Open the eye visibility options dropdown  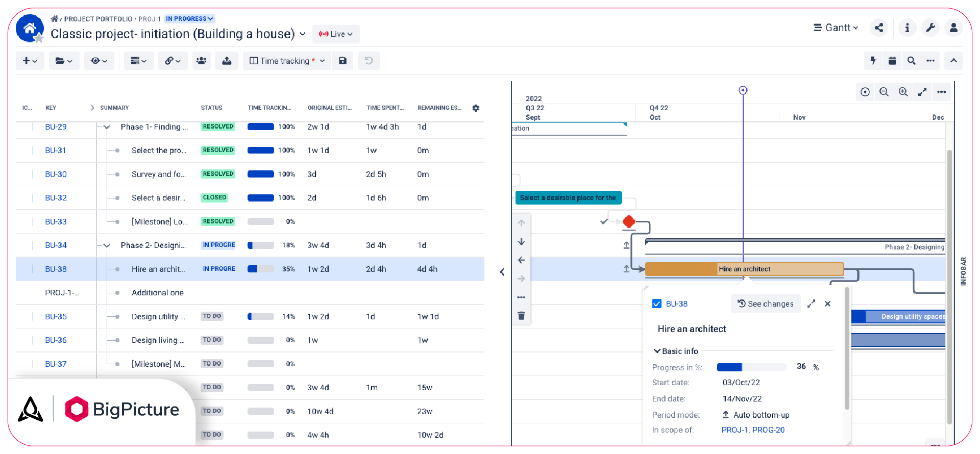(x=99, y=61)
